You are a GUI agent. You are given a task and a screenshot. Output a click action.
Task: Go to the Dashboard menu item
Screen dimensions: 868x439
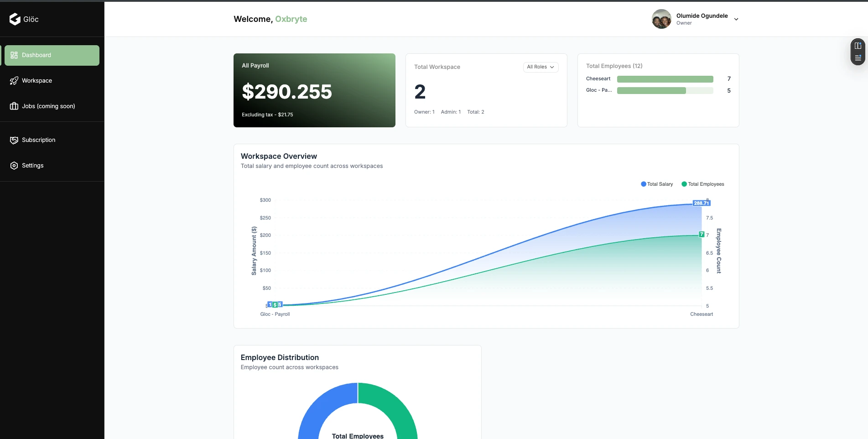[52, 55]
